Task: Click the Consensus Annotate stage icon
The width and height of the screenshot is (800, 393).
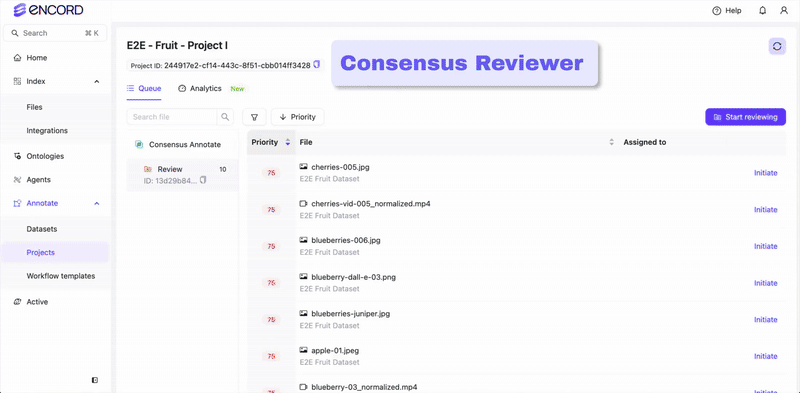Action: pyautogui.click(x=138, y=144)
